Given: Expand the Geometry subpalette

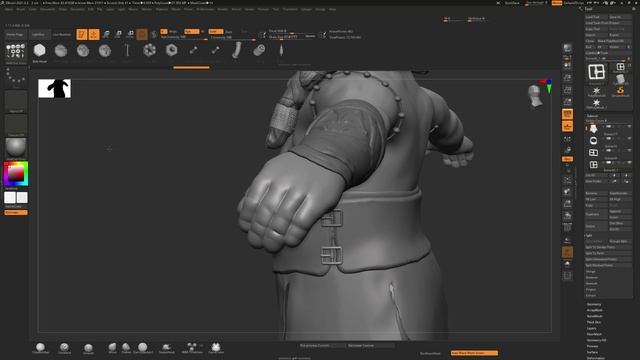Looking at the screenshot, I should click(594, 304).
